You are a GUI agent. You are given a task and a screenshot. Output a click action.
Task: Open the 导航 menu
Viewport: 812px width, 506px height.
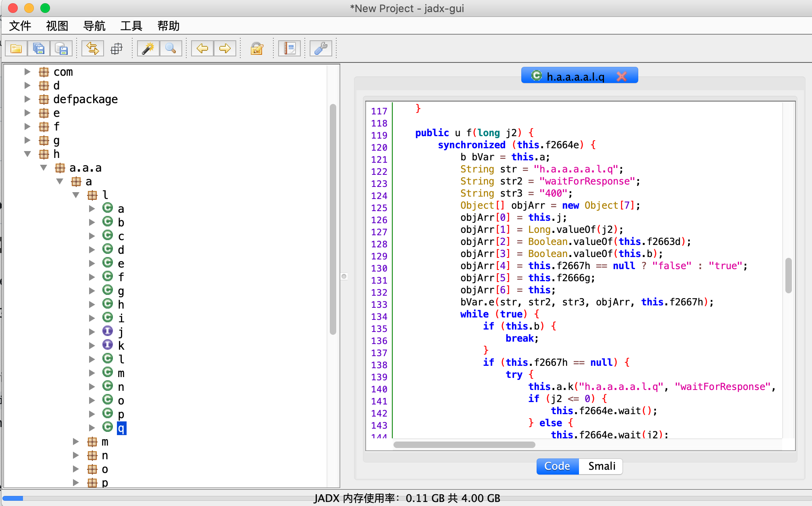tap(94, 26)
